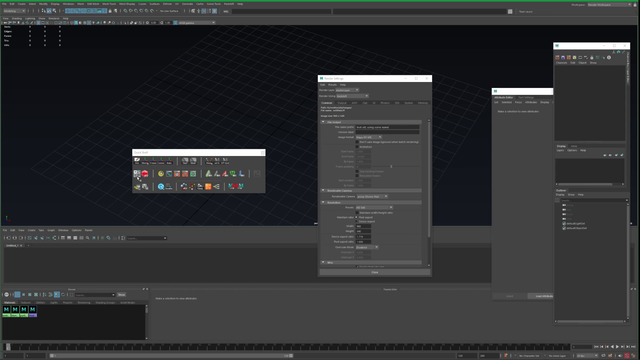
Task: Click the orange grid icon in Quick Shelf
Action: 208,187
